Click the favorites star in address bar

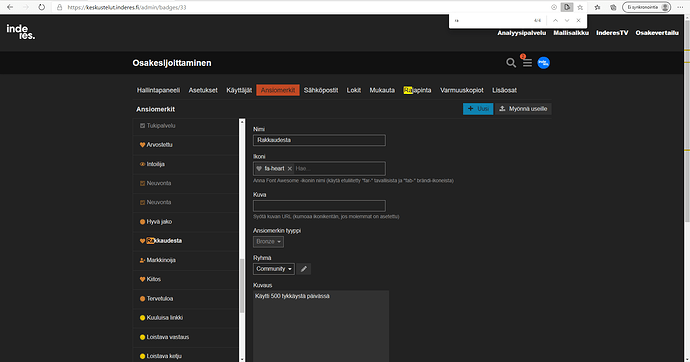[580, 7]
